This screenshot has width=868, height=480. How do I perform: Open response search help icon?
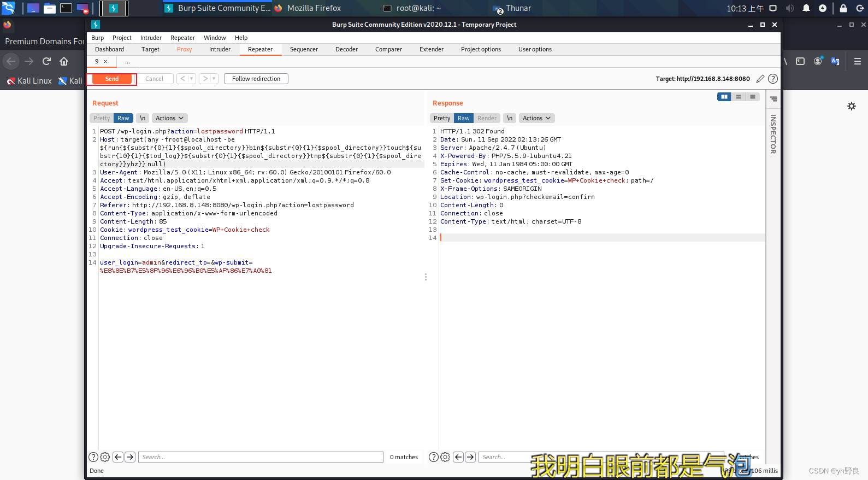click(434, 457)
